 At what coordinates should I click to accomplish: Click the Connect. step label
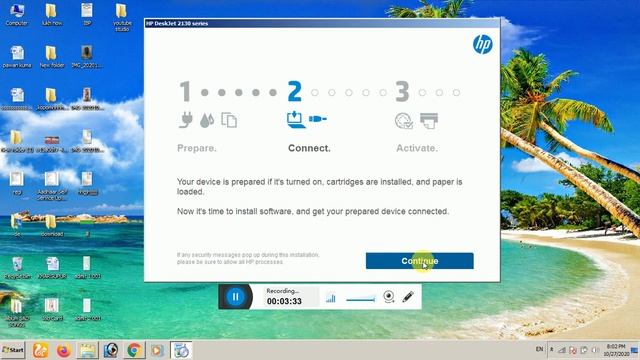(309, 148)
